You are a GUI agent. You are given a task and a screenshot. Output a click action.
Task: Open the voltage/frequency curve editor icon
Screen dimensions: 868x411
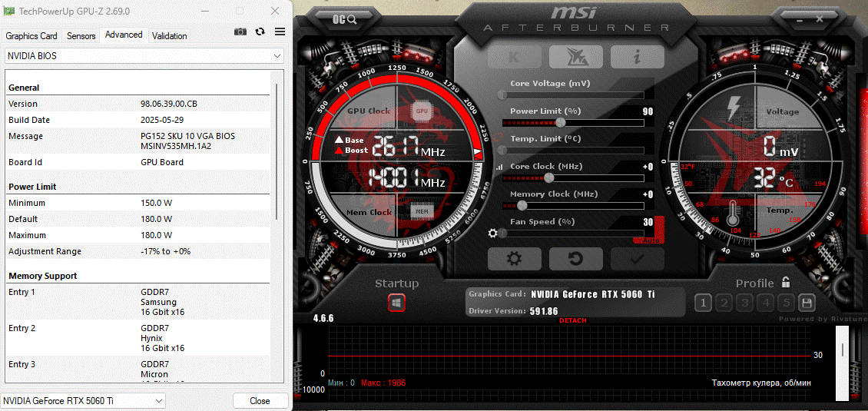click(x=499, y=166)
